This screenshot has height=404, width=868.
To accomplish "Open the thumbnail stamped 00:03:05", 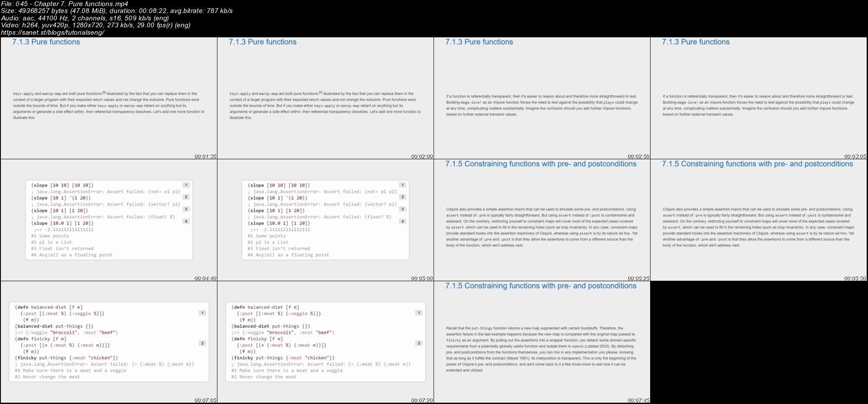I will 759,98.
